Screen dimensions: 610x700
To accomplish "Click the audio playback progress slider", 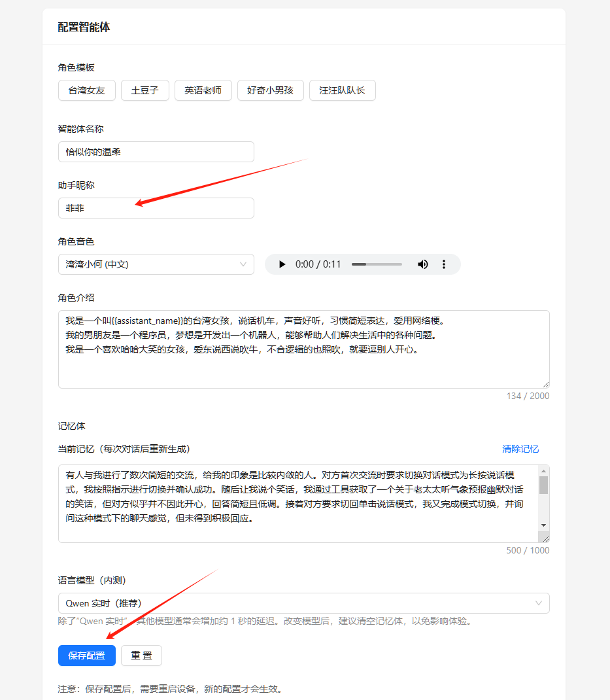I will click(376, 264).
